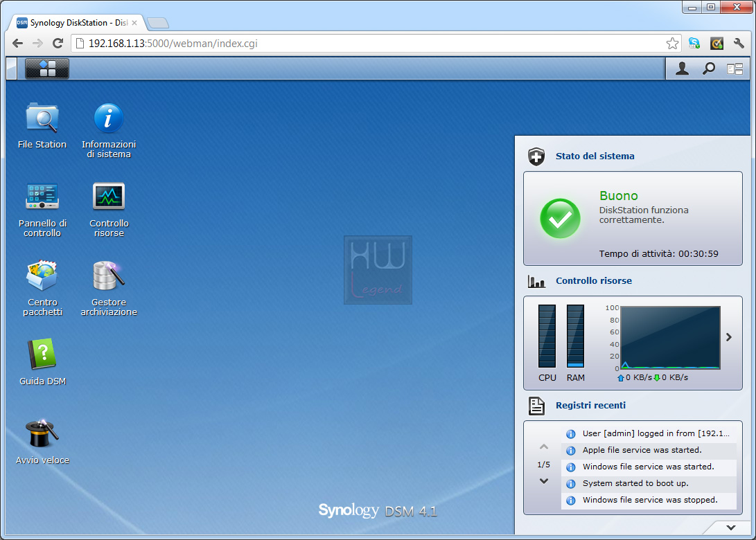This screenshot has height=540, width=756.
Task: Select log 'System started to boot up.'
Action: 649,484
